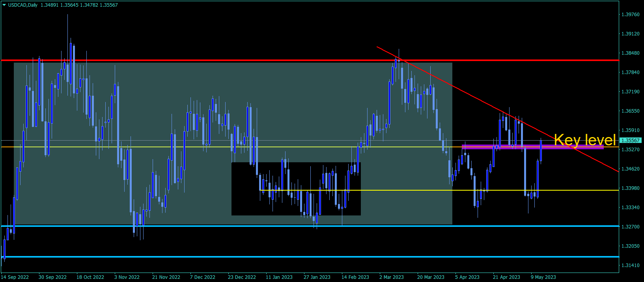Click the 1.35910 price scale label

pyautogui.click(x=630, y=130)
